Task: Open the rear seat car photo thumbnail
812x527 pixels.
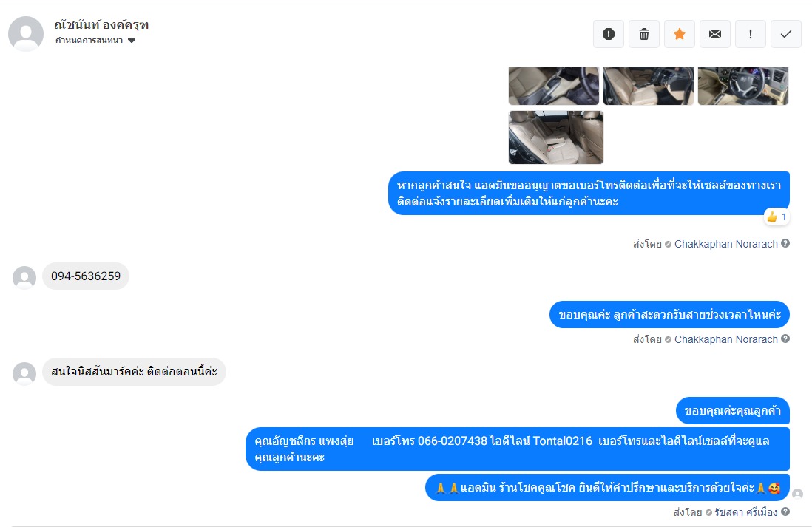Action: pyautogui.click(x=556, y=137)
